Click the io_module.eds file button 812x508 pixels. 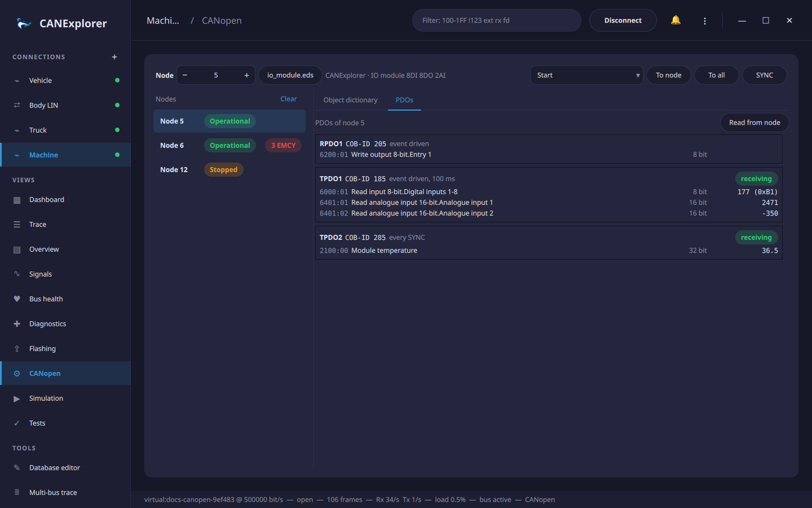[x=290, y=75]
